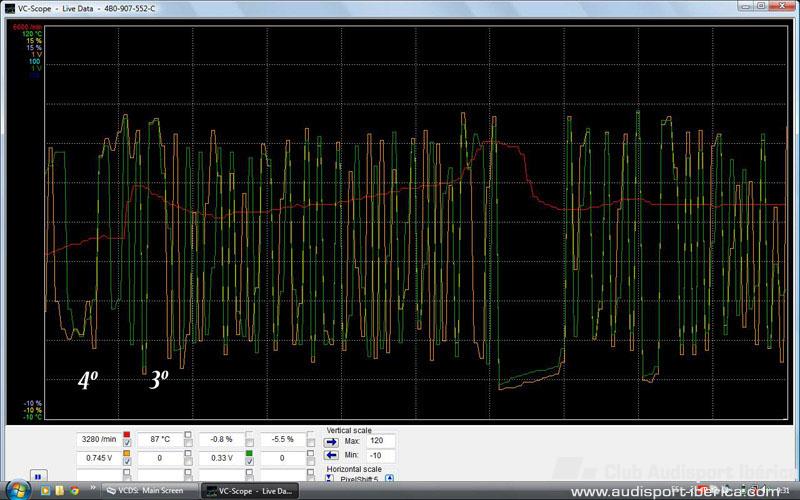The height and width of the screenshot is (500, 800).
Task: Enable the -5.5 % trace checkbox
Action: [x=310, y=443]
